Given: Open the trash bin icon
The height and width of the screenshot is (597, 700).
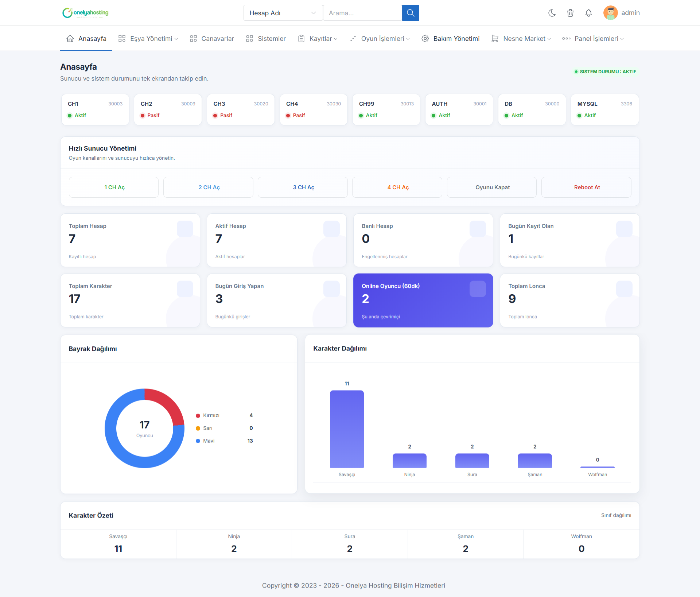Looking at the screenshot, I should [570, 13].
